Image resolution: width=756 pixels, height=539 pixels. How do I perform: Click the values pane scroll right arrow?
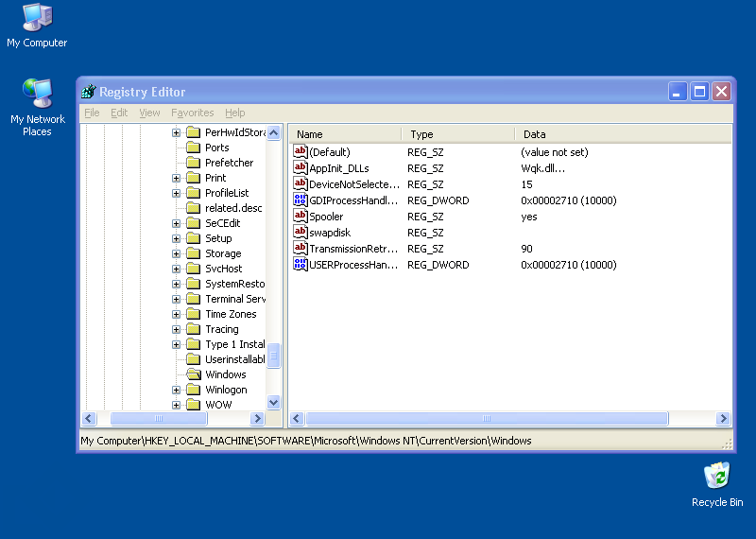click(723, 418)
